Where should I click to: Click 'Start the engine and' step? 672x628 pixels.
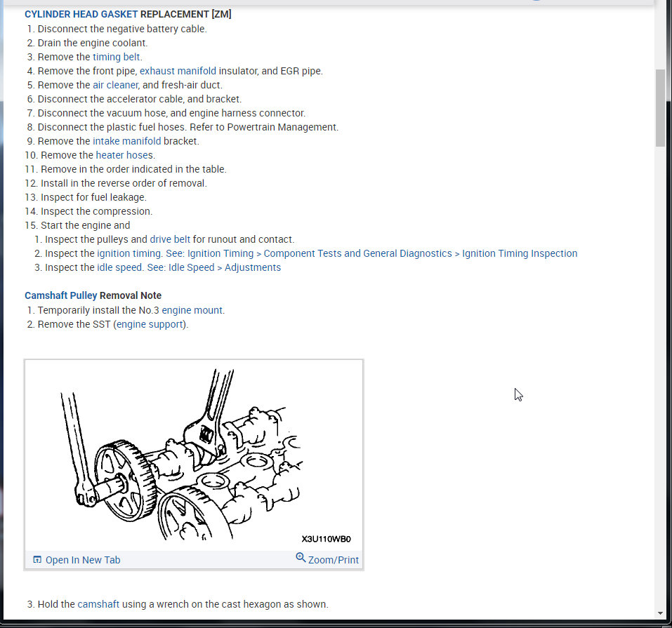click(85, 226)
